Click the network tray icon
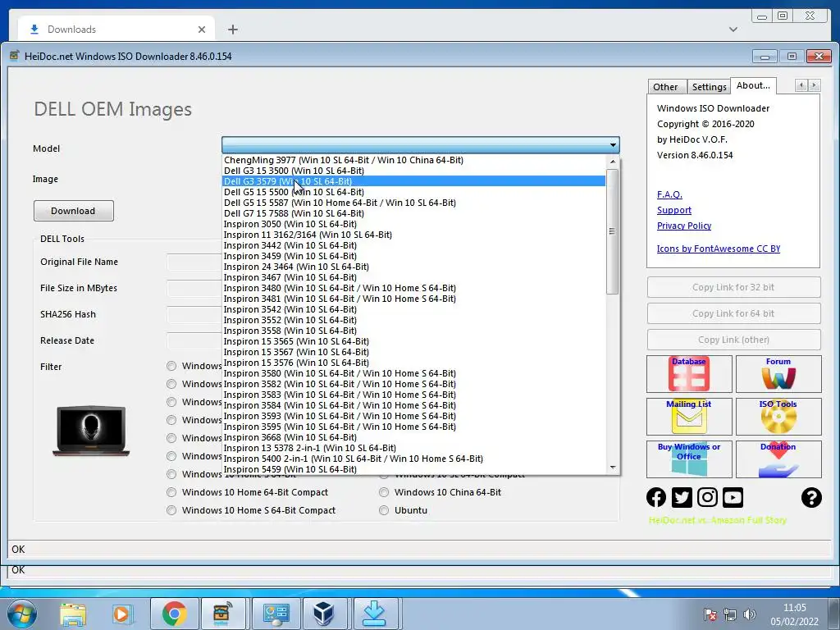Viewport: 840px width, 630px height. (x=729, y=614)
